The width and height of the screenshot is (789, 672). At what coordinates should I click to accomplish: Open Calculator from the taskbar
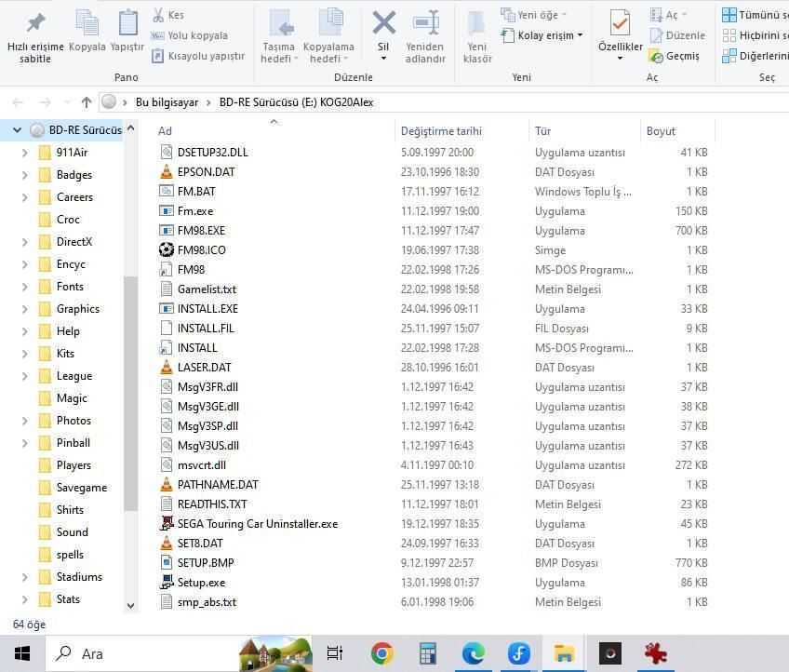[428, 654]
